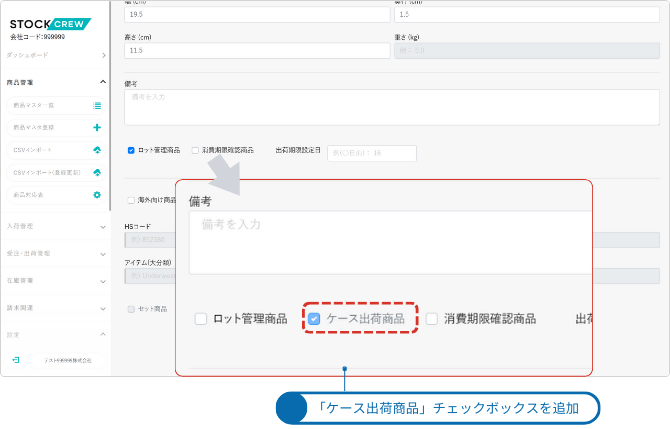Click the STOCK CREW logo

tap(50, 24)
